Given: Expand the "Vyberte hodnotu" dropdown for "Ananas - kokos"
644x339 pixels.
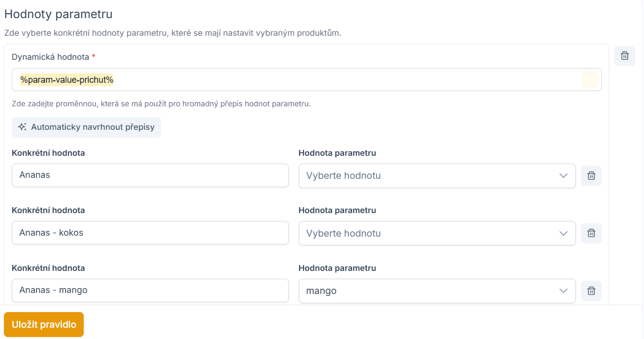Looking at the screenshot, I should coord(431,234).
